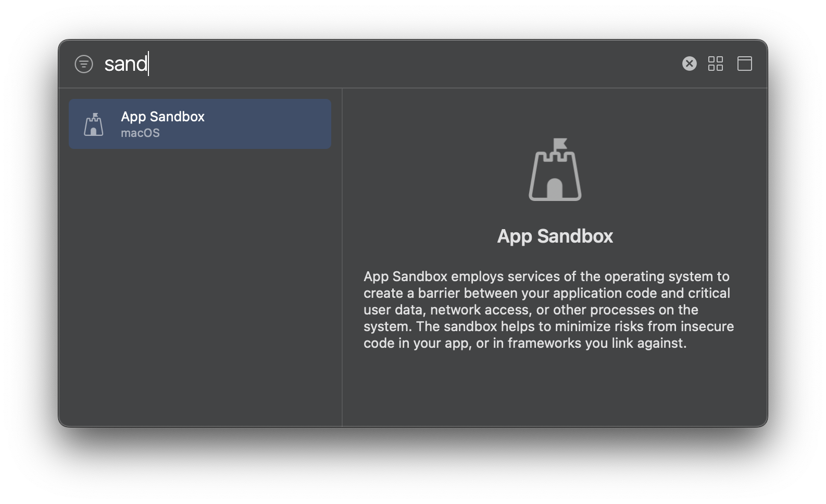Click the word 'sand' typed in search bar

(x=126, y=64)
